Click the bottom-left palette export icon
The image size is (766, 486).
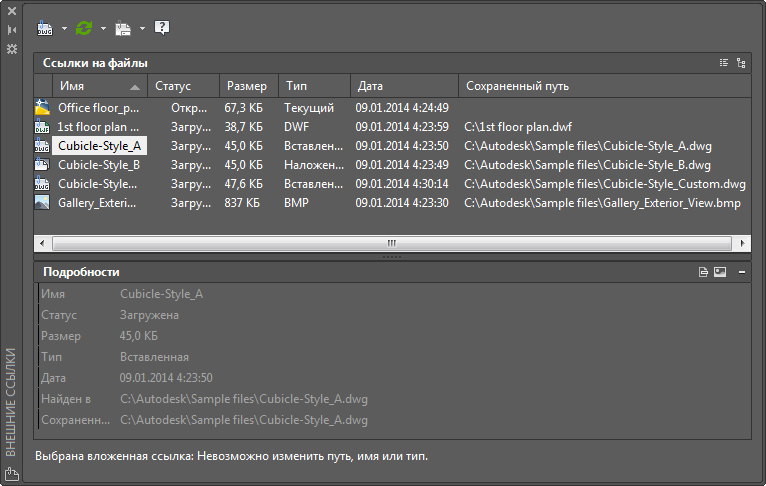[x=12, y=474]
